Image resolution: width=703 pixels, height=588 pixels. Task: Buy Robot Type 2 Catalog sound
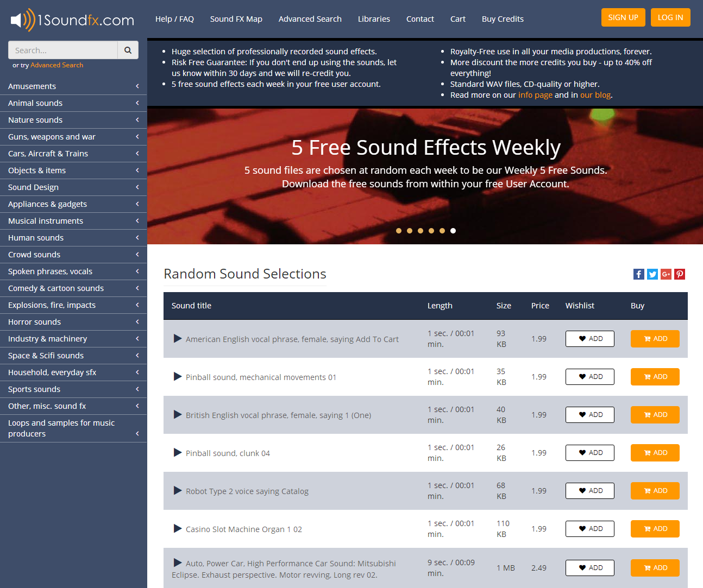[655, 491]
